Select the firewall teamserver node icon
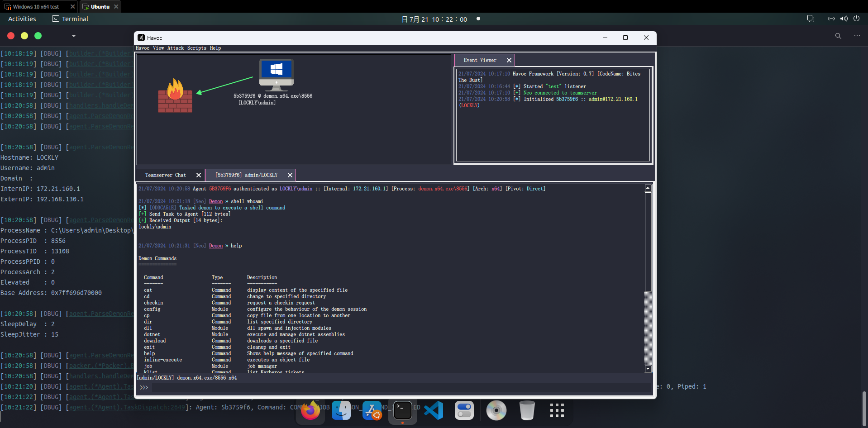The image size is (868, 428). pos(175,95)
